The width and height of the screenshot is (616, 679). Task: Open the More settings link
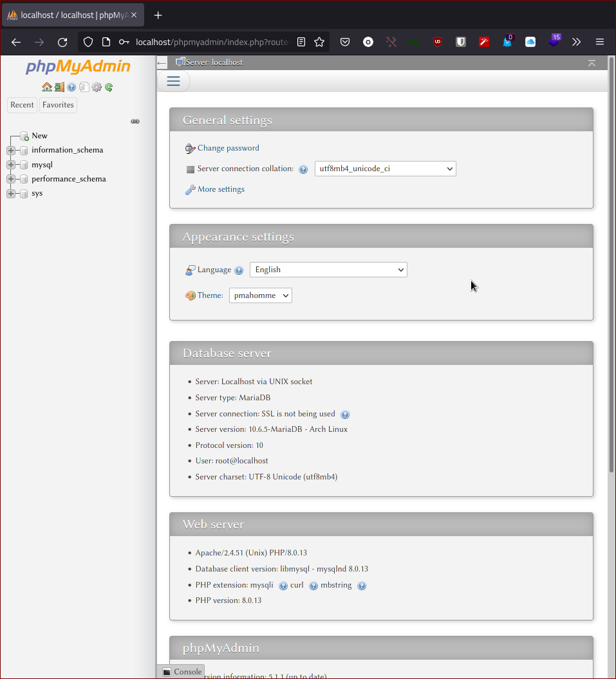tap(221, 189)
